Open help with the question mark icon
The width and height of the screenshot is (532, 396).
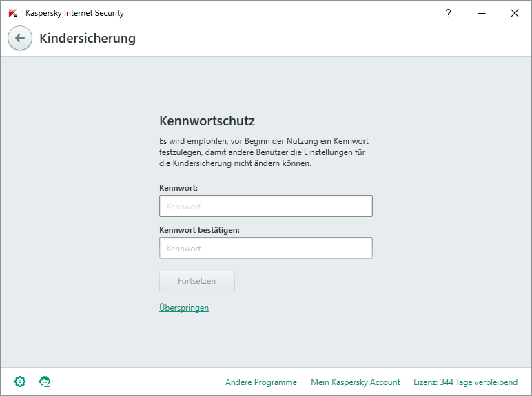click(448, 13)
